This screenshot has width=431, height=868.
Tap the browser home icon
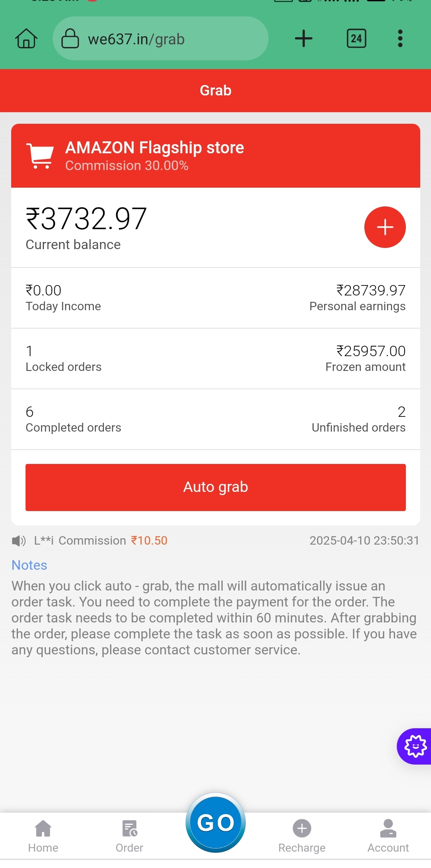click(26, 39)
